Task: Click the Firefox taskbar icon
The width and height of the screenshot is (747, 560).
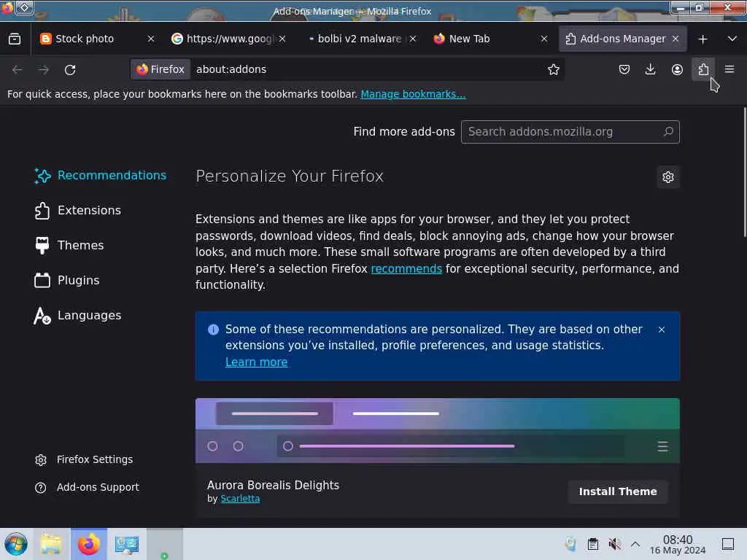Action: coord(89,544)
